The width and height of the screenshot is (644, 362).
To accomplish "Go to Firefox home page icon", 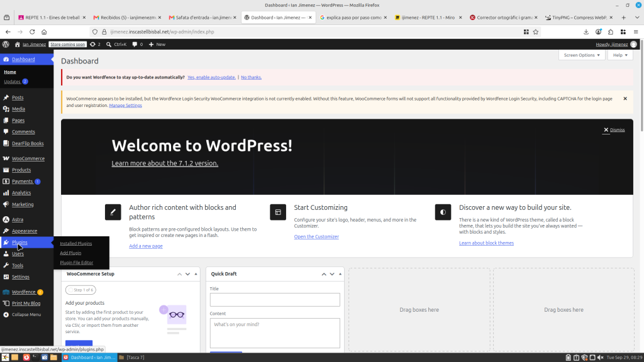I will (44, 31).
